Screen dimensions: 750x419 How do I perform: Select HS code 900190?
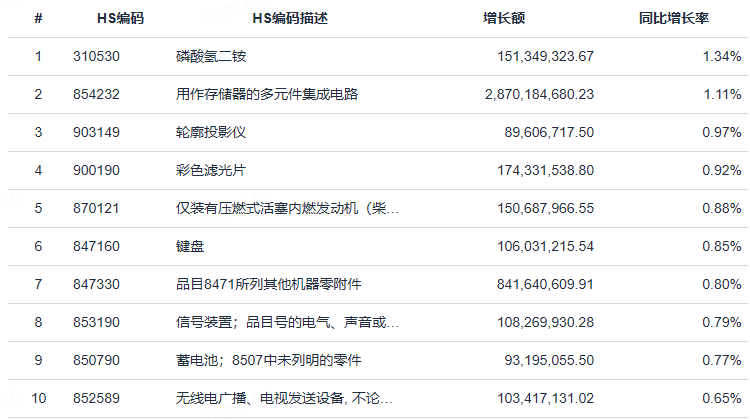point(96,170)
